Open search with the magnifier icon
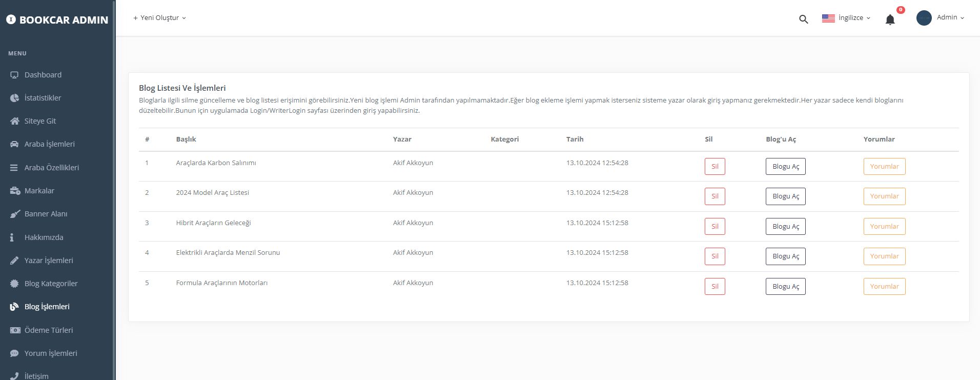This screenshot has height=380, width=980. (803, 19)
